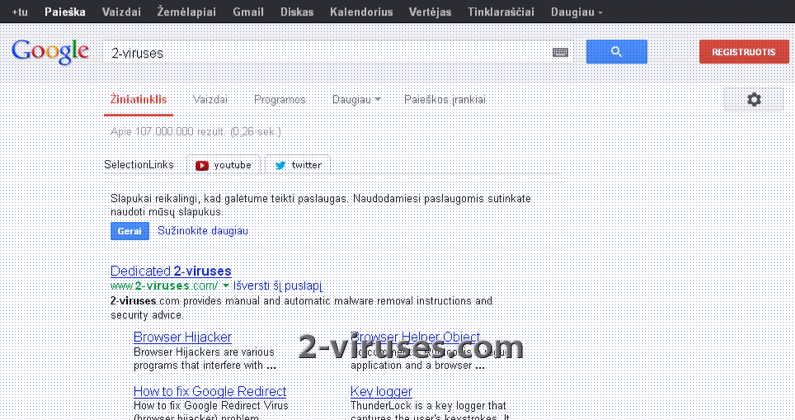Open the Key logger sitelink
Screen dimensions: 795x420
click(x=381, y=391)
